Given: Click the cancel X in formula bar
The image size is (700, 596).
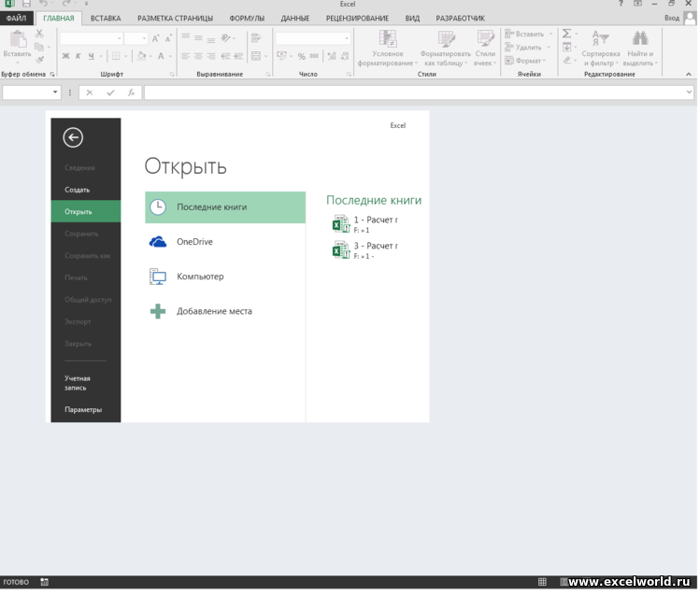Looking at the screenshot, I should click(90, 92).
